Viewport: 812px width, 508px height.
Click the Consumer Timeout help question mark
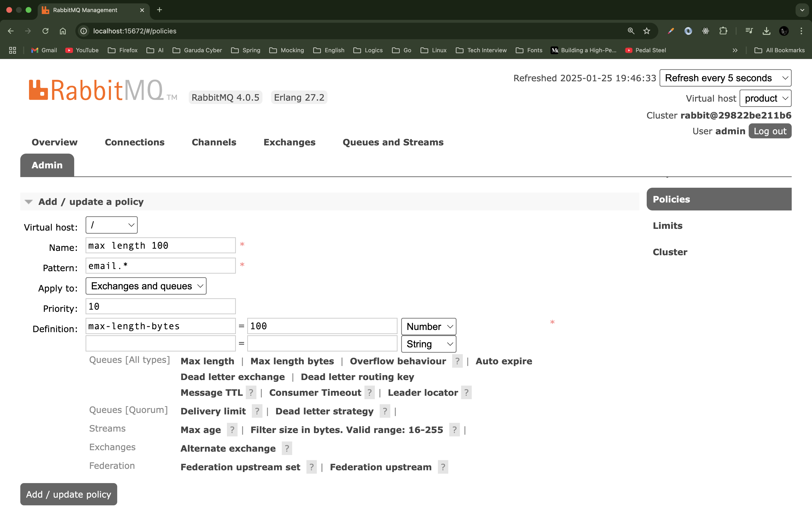click(370, 392)
